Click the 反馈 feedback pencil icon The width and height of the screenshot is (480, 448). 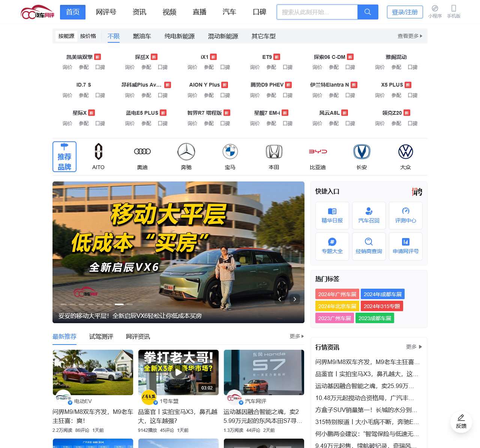coord(461,418)
